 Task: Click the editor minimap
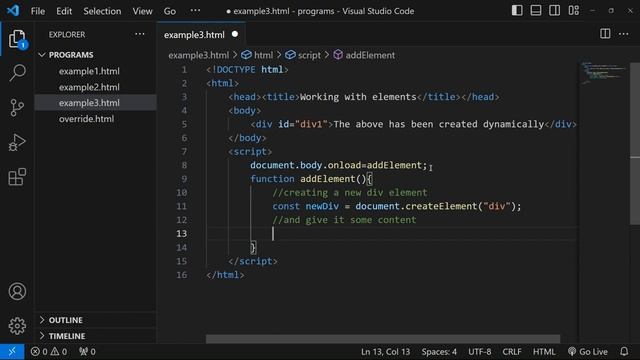(x=603, y=73)
